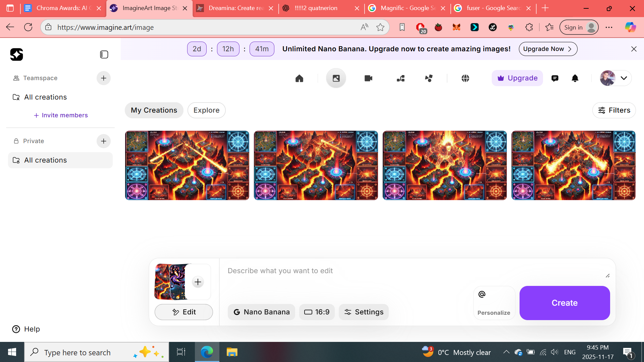Open the third generated lava map thumbnail
This screenshot has height=362, width=644.
point(444,165)
